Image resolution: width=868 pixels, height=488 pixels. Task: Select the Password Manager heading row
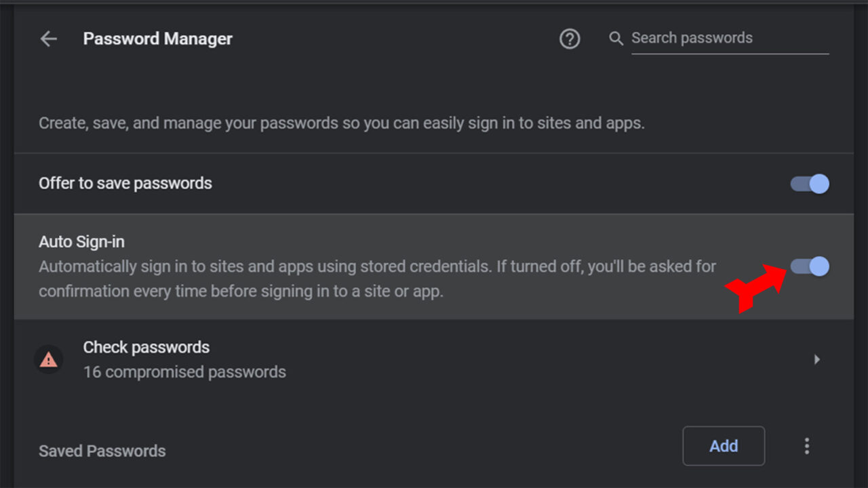click(x=157, y=39)
